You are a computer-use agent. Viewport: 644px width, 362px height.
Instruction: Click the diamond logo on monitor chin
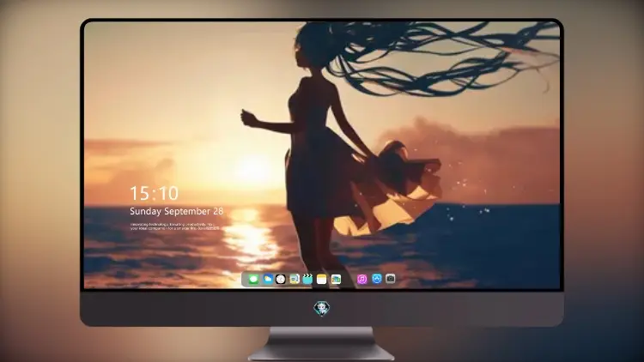click(322, 308)
